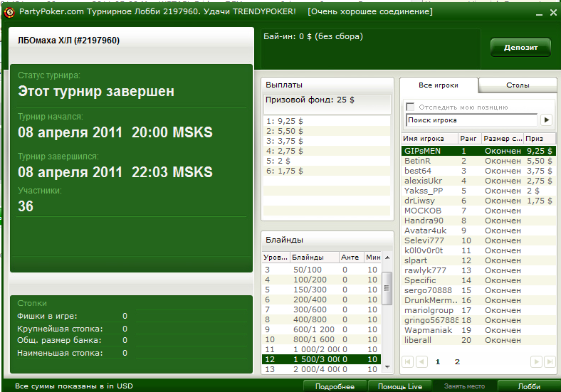
Task: Go to first page of players list
Action: click(x=407, y=362)
